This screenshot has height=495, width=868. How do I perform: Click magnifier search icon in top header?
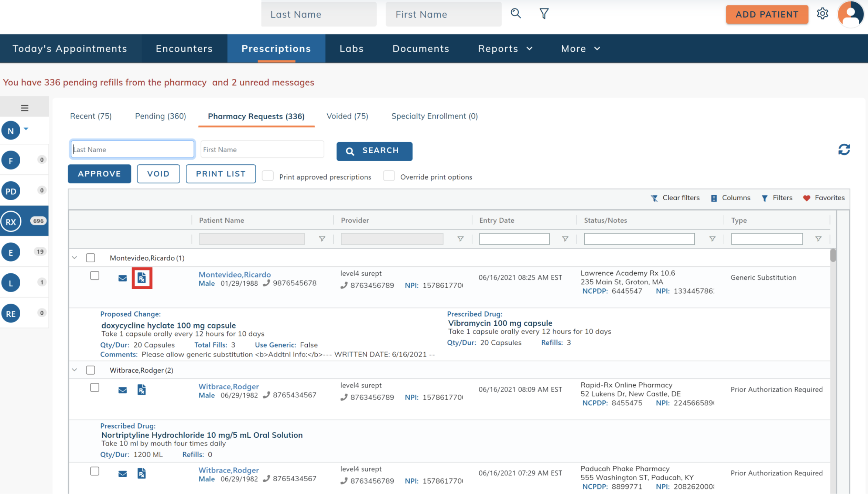click(x=516, y=14)
